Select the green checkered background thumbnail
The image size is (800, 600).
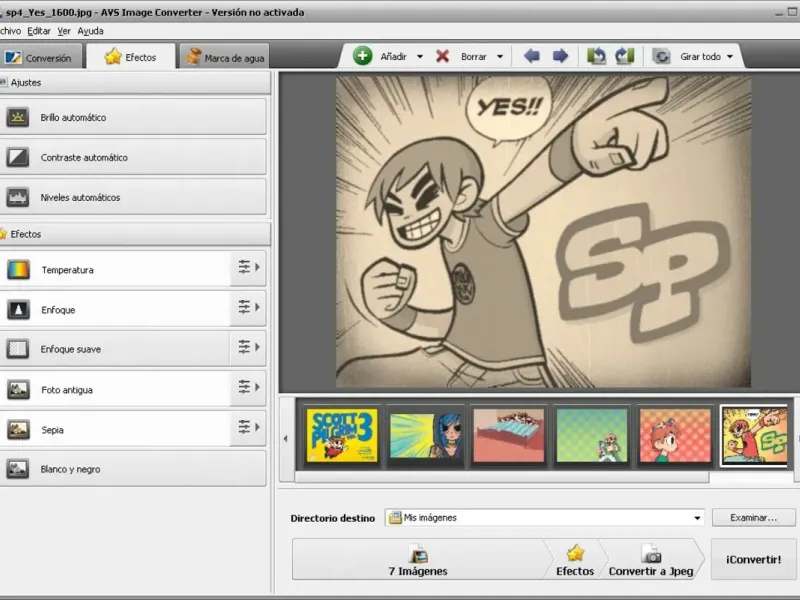[x=592, y=436]
